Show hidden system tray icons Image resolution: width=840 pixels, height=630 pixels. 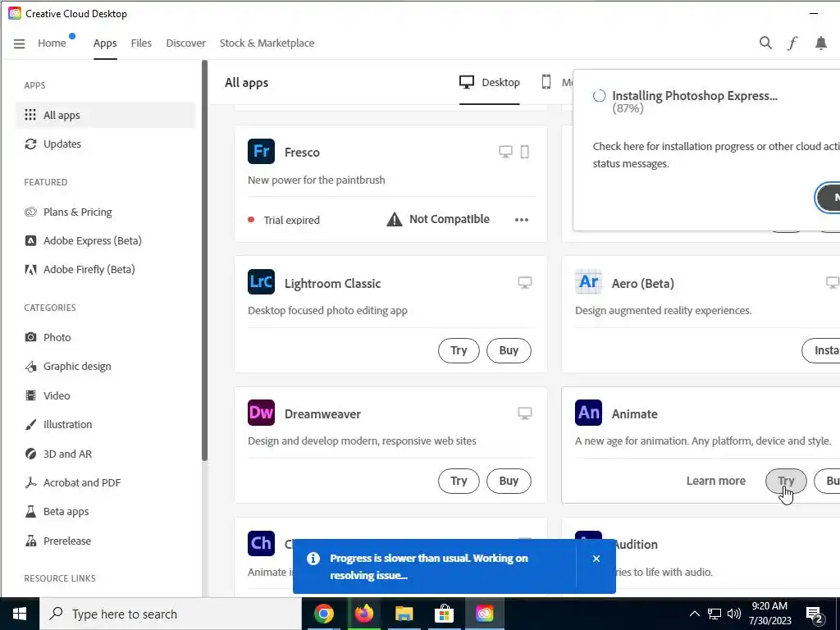click(x=694, y=614)
